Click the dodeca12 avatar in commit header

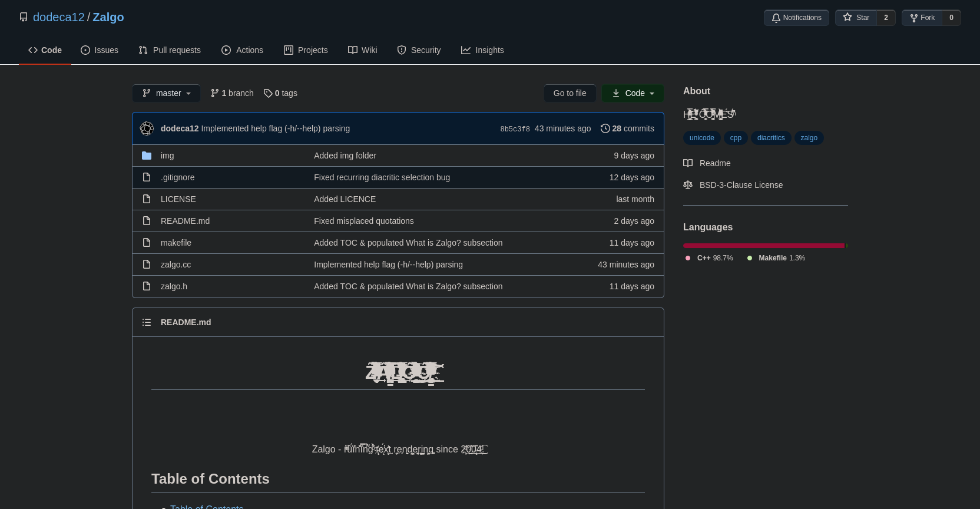147,128
